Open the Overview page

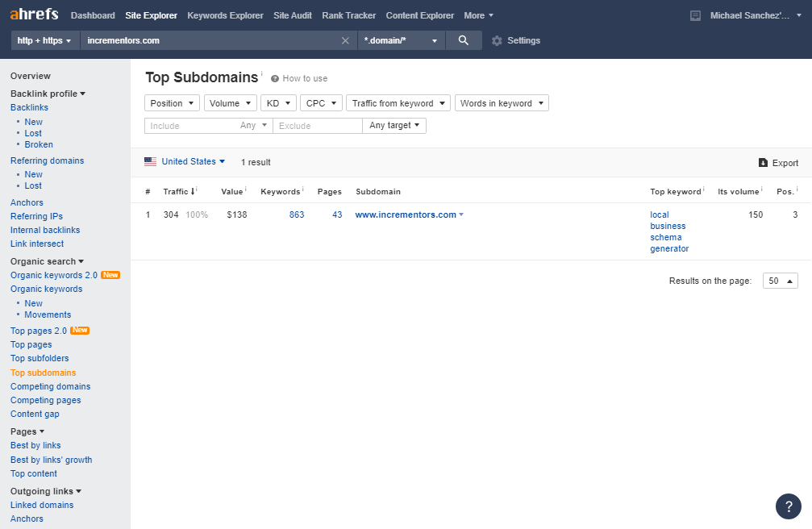coord(31,76)
